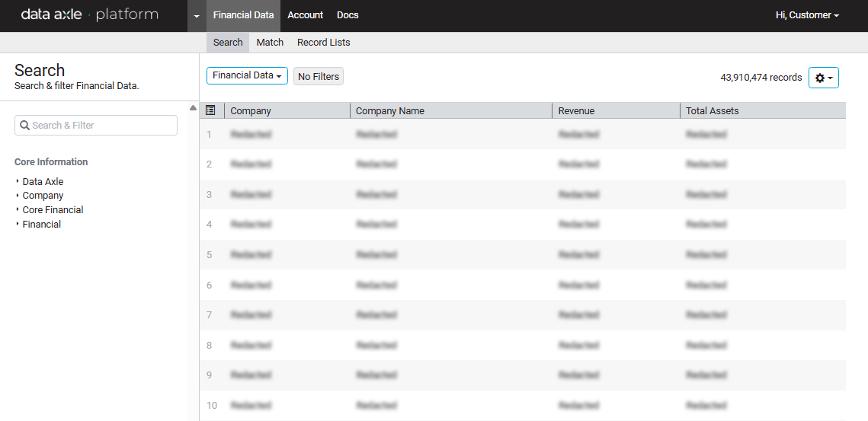Click the Total Assets column header
Screen dimensions: 868x421
click(712, 111)
